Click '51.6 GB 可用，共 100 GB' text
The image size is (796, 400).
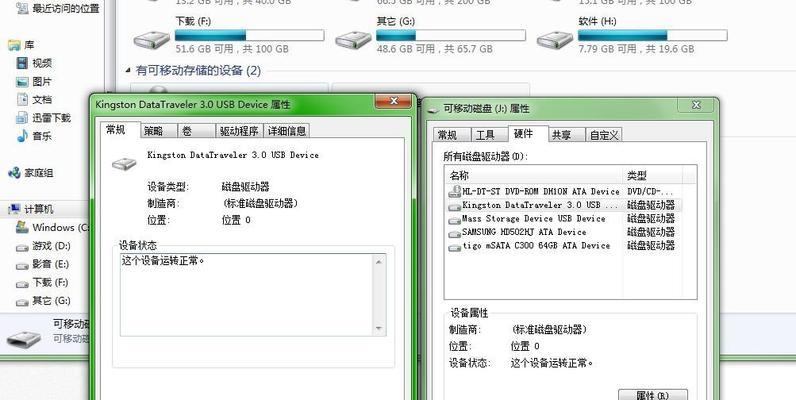click(232, 49)
